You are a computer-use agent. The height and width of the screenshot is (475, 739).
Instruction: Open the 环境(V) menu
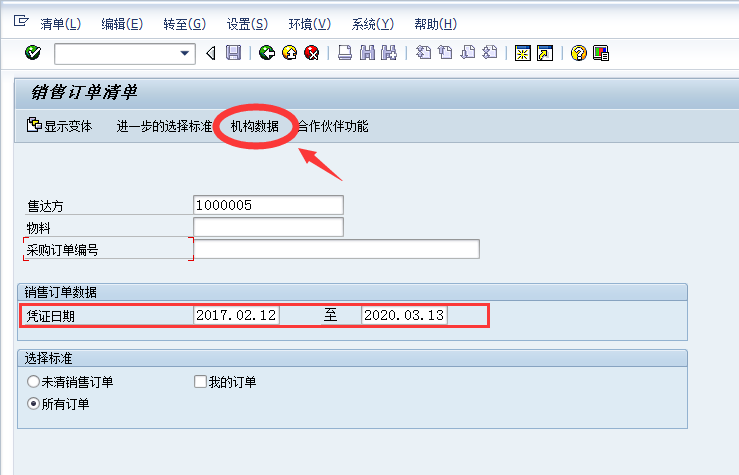(310, 24)
